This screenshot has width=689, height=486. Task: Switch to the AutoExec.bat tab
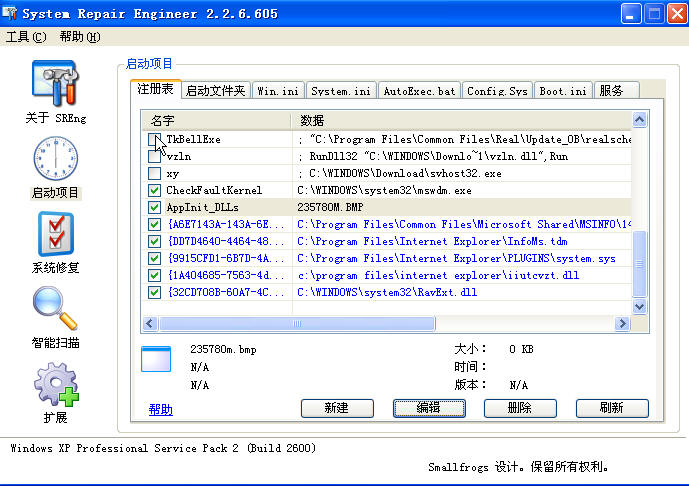click(x=419, y=91)
